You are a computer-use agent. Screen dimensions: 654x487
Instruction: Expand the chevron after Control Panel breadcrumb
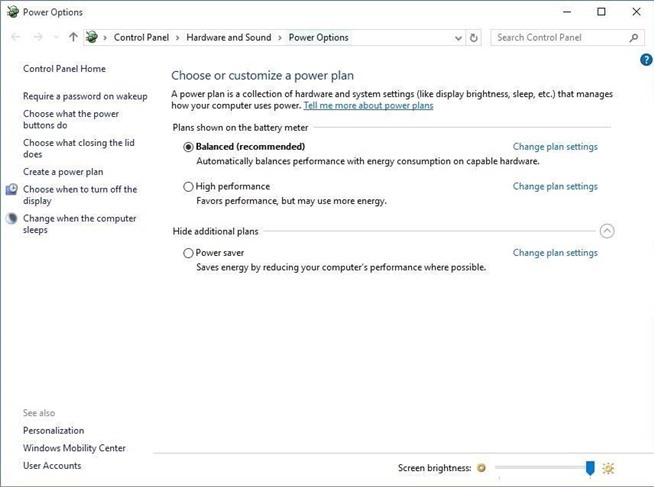[179, 38]
